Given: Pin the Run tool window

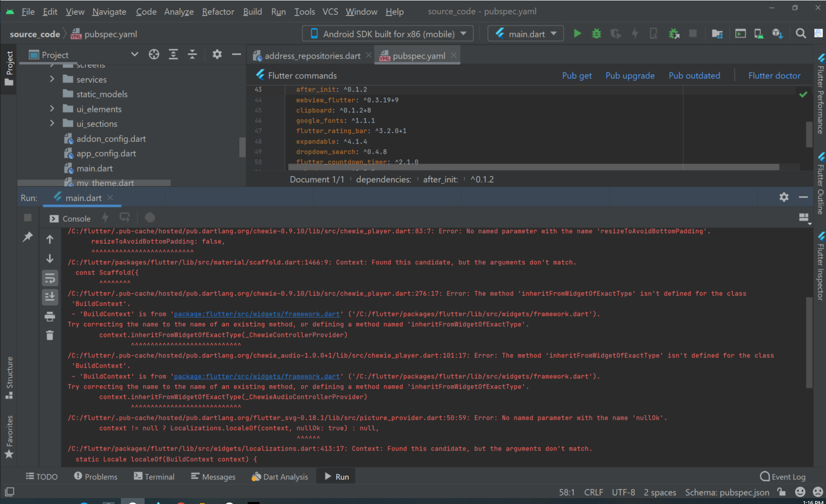Looking at the screenshot, I should point(28,238).
